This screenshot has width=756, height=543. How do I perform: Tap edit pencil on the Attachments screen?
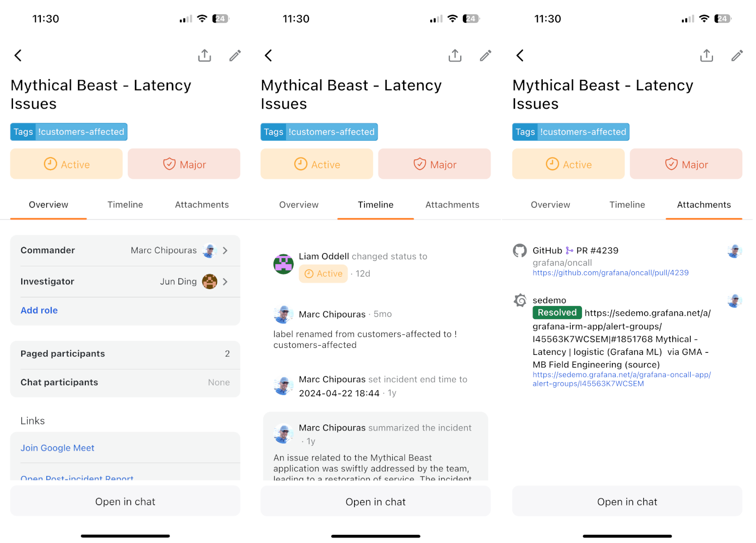coord(737,55)
